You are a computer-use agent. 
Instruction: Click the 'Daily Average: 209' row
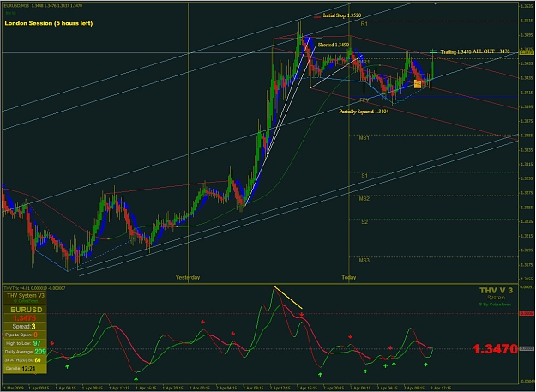(x=25, y=352)
